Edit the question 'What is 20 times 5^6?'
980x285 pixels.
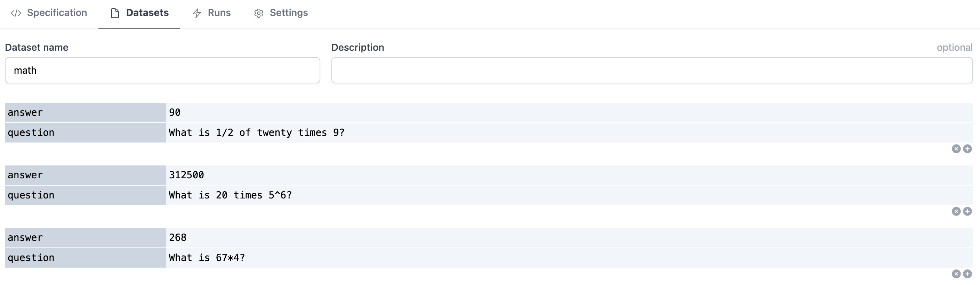tap(569, 195)
